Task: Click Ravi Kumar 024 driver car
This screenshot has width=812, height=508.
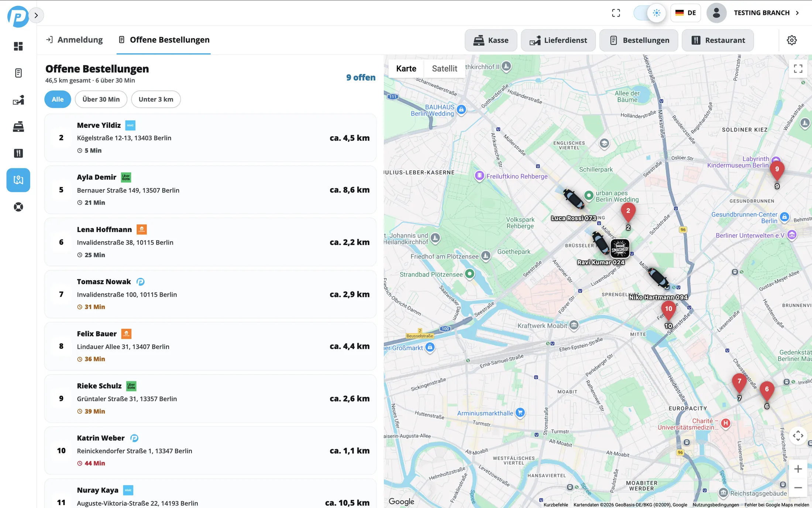Action: click(601, 243)
